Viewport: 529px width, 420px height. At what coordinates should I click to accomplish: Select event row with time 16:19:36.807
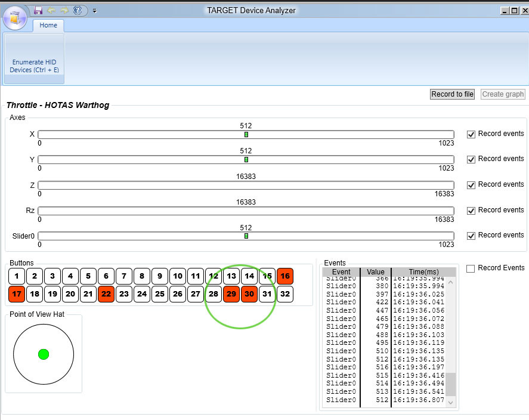tap(385, 400)
